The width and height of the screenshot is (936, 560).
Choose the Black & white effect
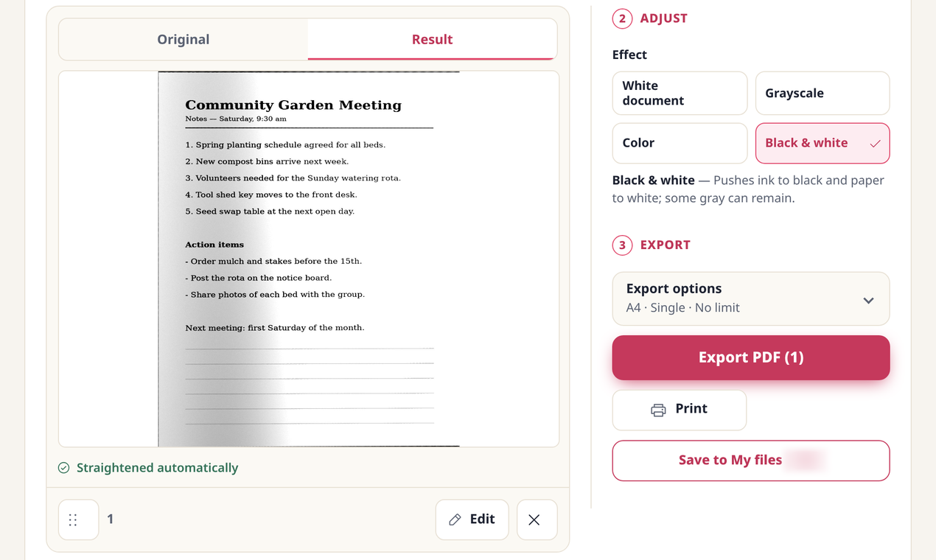(823, 143)
